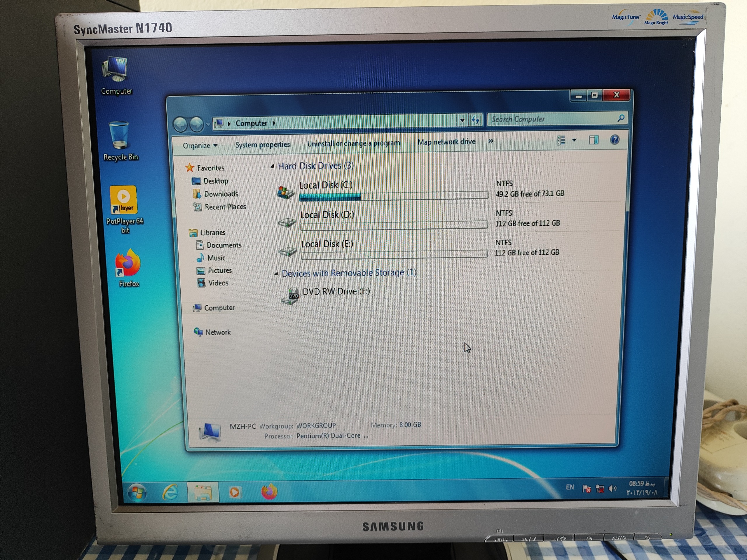
Task: Select Favorites in the navigation pane
Action: click(210, 168)
